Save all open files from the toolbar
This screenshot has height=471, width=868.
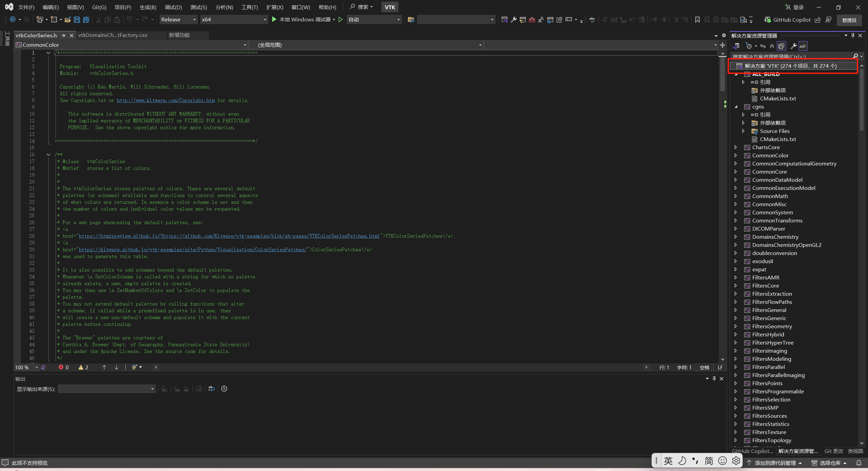(86, 19)
